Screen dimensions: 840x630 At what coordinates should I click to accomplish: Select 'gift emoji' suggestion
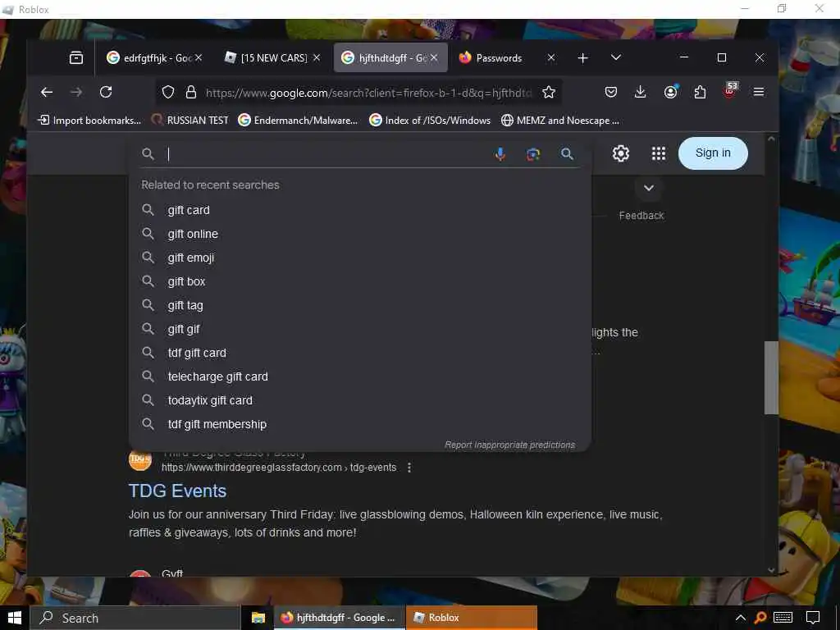click(x=360, y=258)
